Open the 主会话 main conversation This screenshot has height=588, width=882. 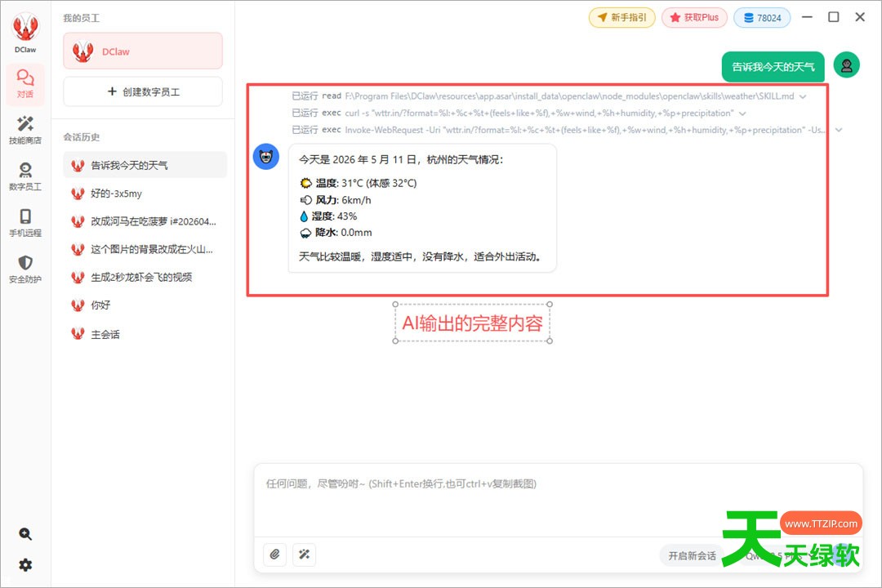coord(145,334)
